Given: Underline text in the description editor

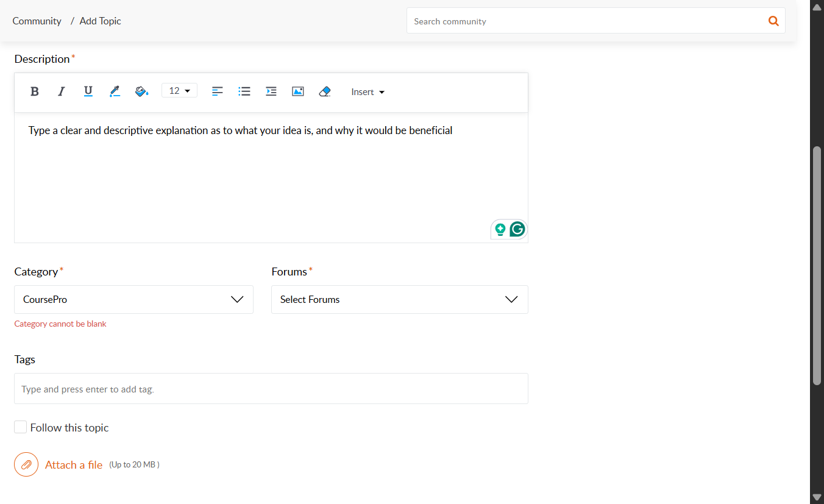Looking at the screenshot, I should 88,91.
